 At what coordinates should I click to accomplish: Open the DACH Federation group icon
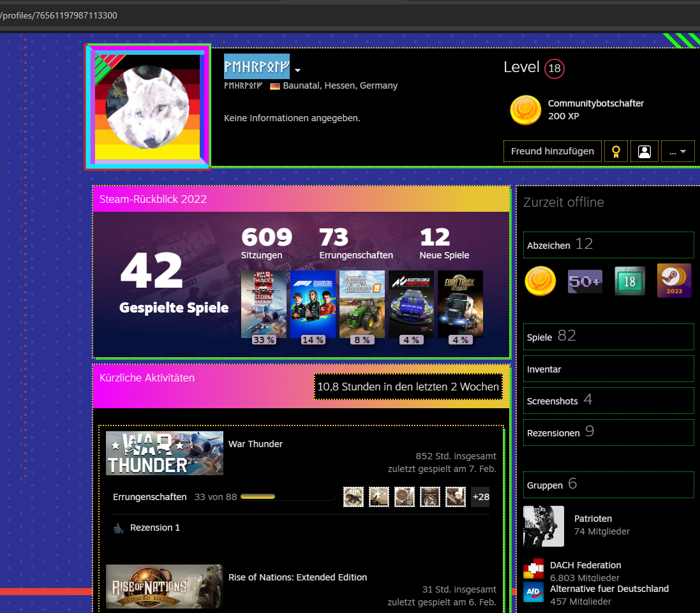click(533, 568)
